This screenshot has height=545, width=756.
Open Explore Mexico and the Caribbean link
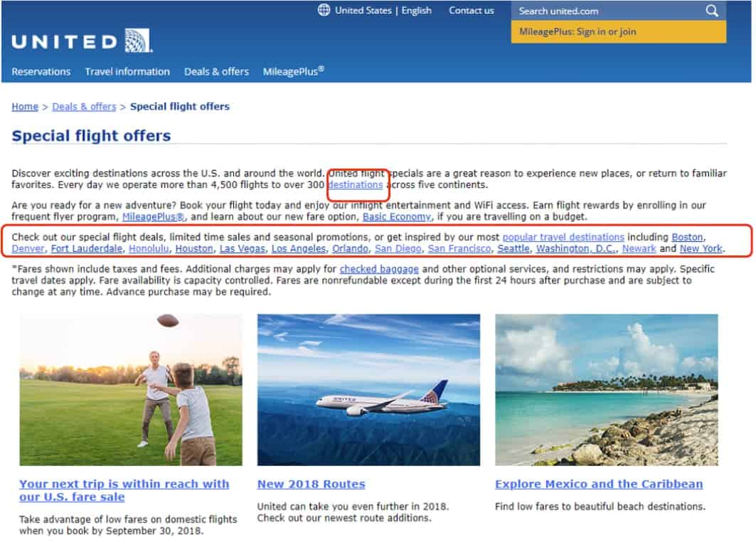tap(599, 485)
